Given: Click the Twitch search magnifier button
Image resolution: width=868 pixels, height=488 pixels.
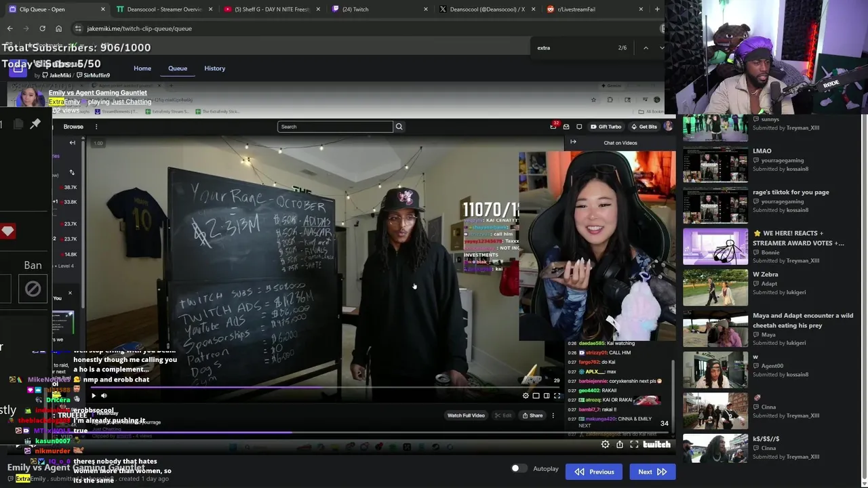Looking at the screenshot, I should pos(399,127).
